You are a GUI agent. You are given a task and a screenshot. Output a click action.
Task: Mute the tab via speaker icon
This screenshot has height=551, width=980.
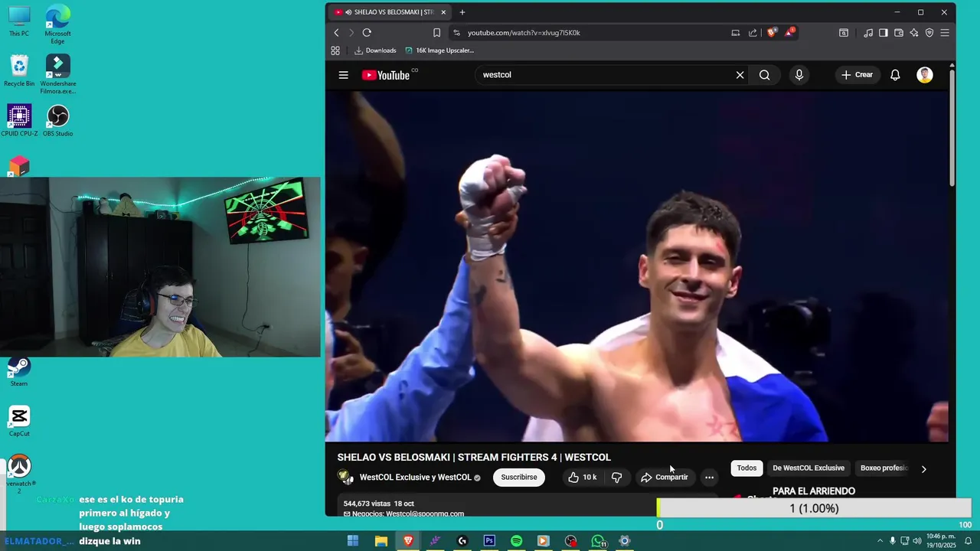348,12
